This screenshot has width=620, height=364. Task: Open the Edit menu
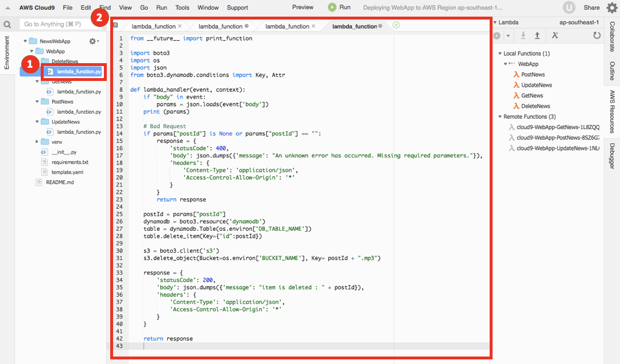coord(86,7)
